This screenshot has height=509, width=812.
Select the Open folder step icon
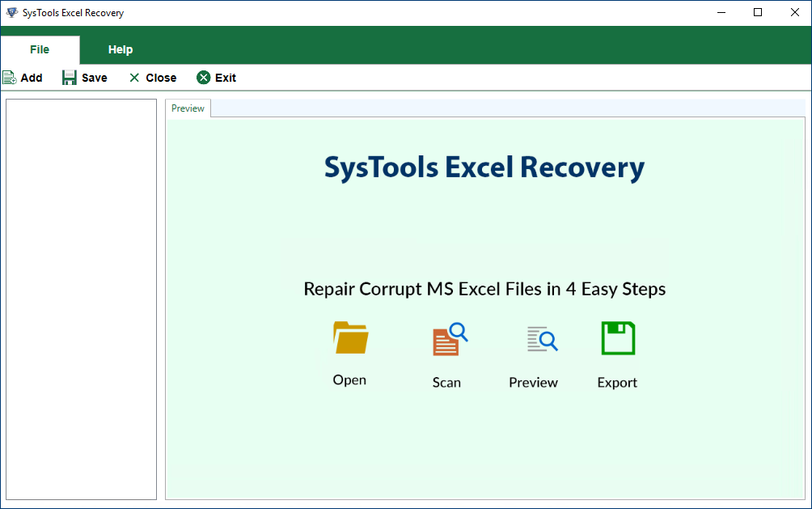coord(349,337)
